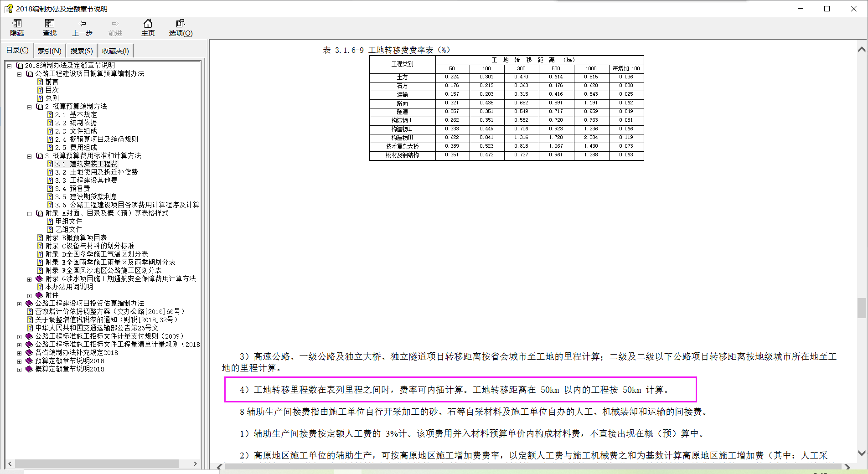Open 附录 F全国风沙地区公路施工区划分表
The width and height of the screenshot is (868, 474).
[x=103, y=271]
